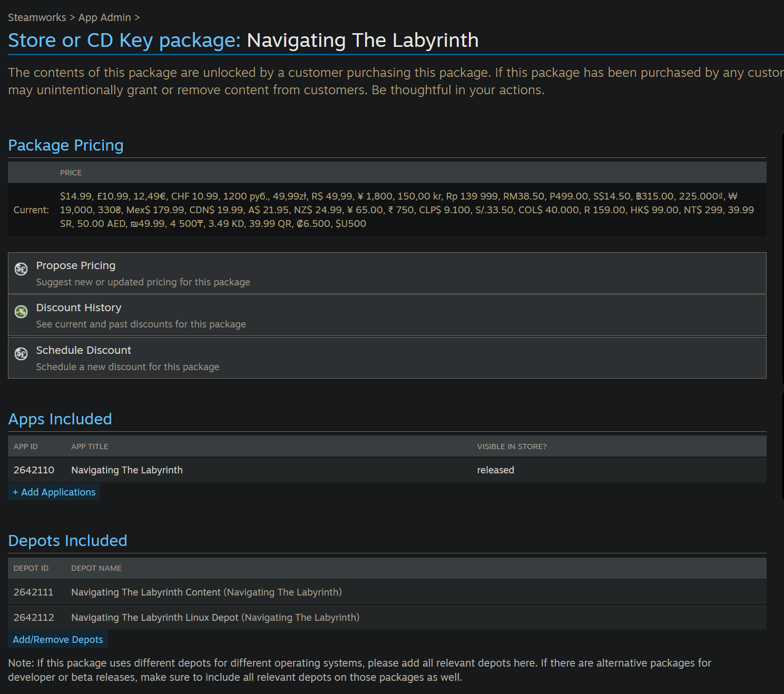Screen dimensions: 784x694
Task: Open the Steamworks breadcrumb link
Action: coord(37,17)
